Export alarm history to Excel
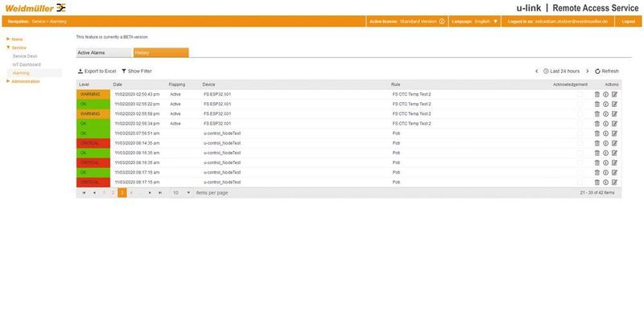644x316 pixels. [x=97, y=72]
